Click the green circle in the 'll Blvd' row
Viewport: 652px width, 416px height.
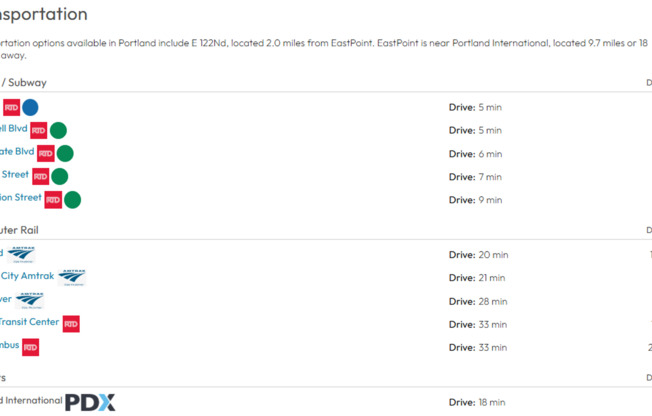tap(58, 130)
